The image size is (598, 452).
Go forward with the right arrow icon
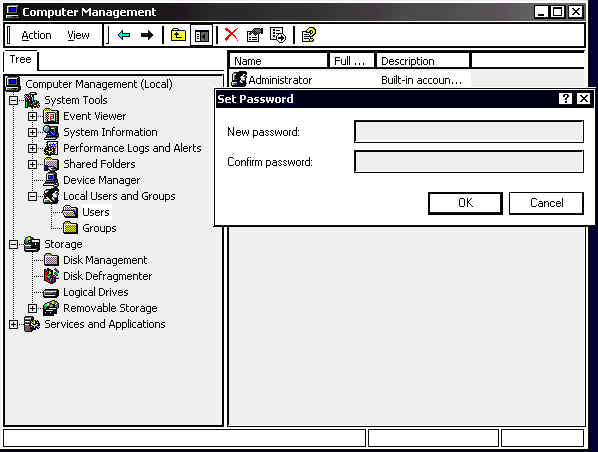(147, 35)
